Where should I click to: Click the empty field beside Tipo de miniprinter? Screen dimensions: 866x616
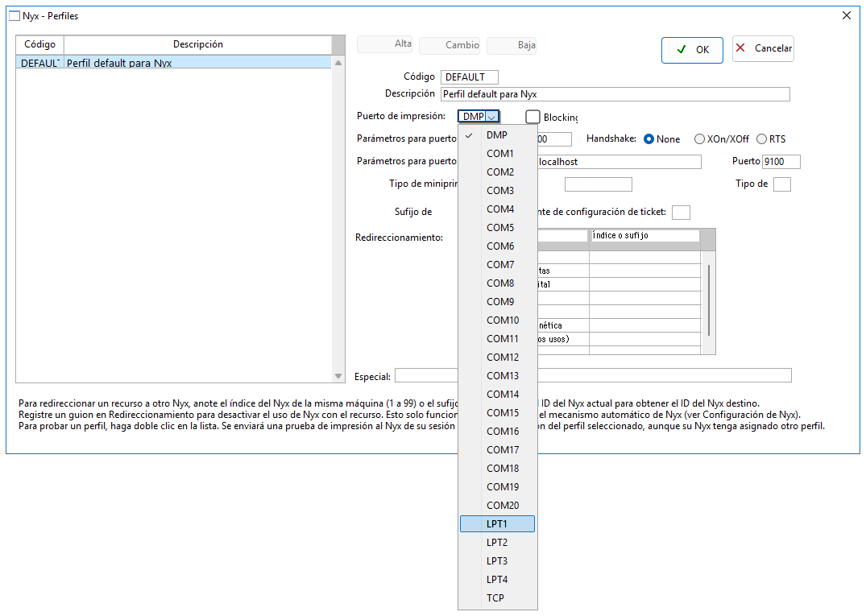(x=598, y=184)
